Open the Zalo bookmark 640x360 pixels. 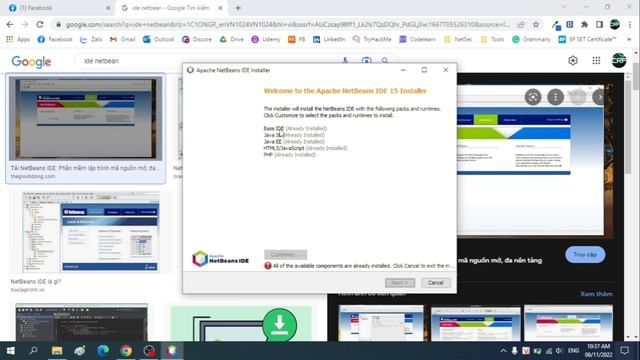pos(91,39)
